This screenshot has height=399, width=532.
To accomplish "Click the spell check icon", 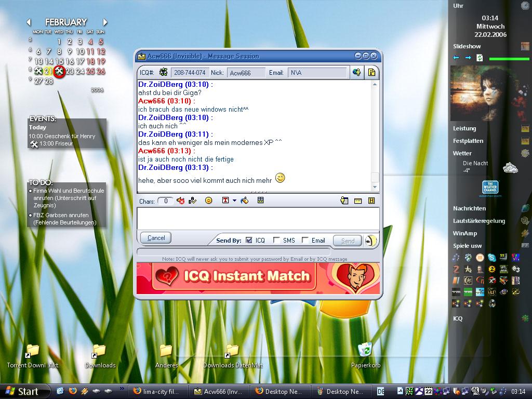I will [x=193, y=201].
